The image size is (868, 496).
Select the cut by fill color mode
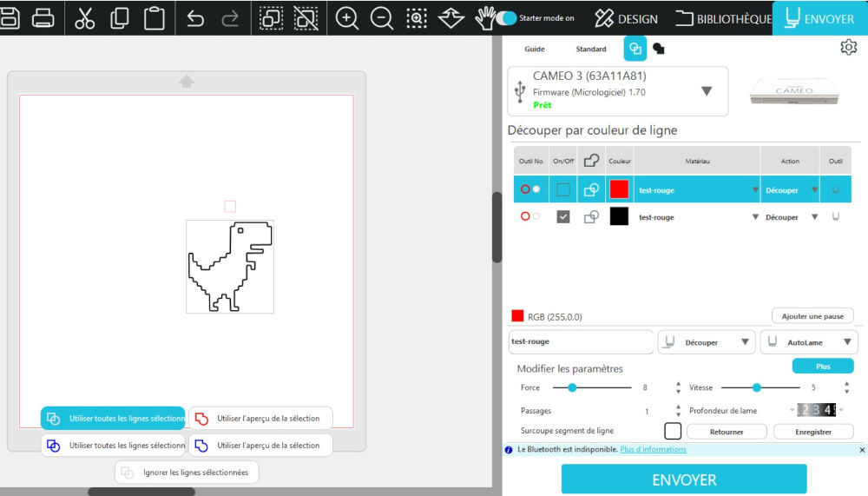(x=658, y=49)
